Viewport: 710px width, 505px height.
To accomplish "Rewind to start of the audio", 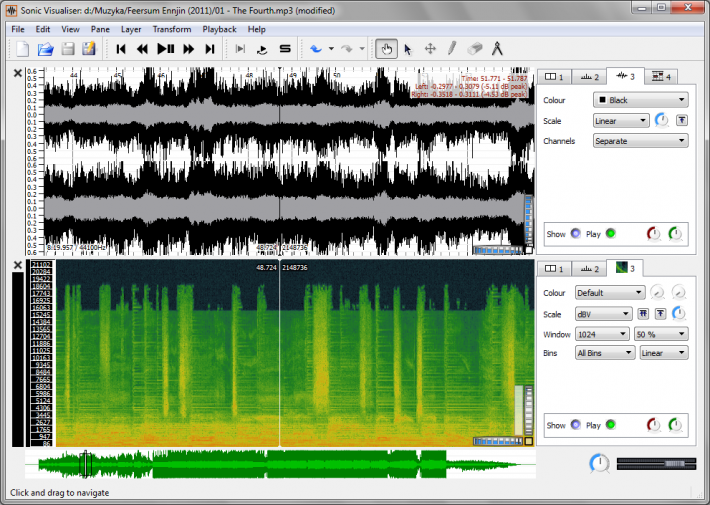I will click(x=121, y=49).
